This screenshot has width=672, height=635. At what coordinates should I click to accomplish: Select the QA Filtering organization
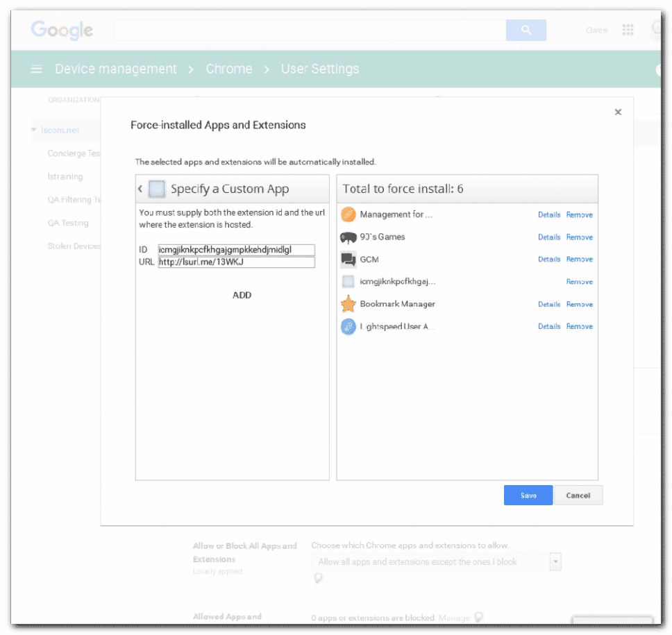(74, 200)
